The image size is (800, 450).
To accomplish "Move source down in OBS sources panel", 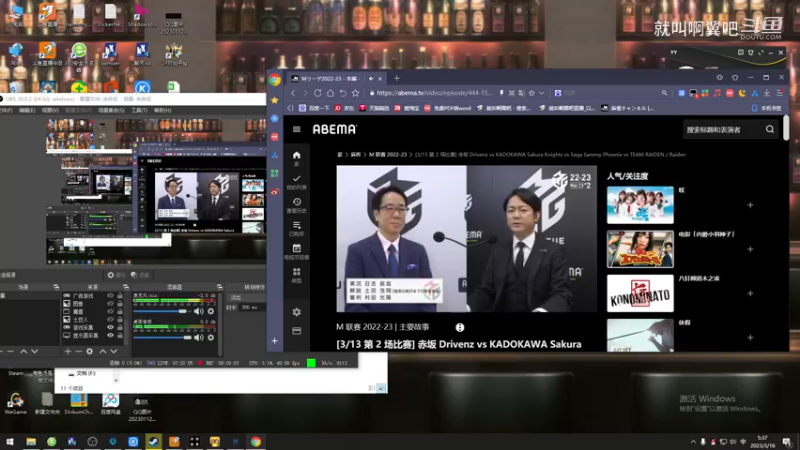I will pyautogui.click(x=114, y=352).
